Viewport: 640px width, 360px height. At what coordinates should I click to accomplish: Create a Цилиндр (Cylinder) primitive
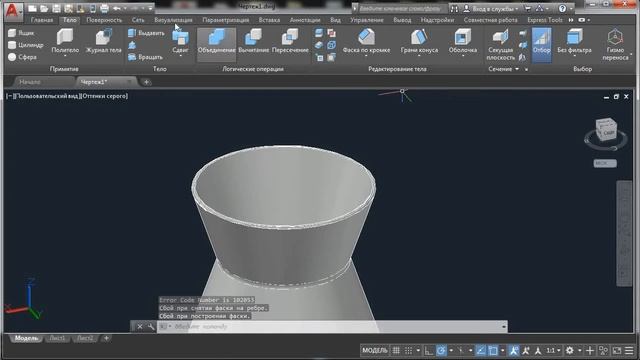25,45
